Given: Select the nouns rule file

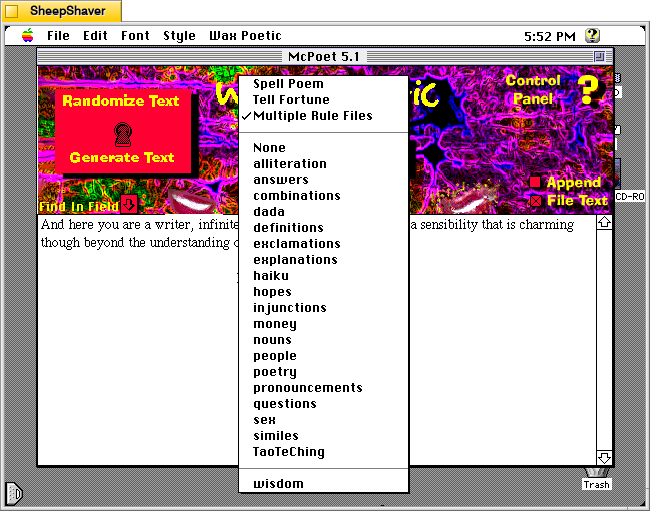Looking at the screenshot, I should [x=323, y=340].
